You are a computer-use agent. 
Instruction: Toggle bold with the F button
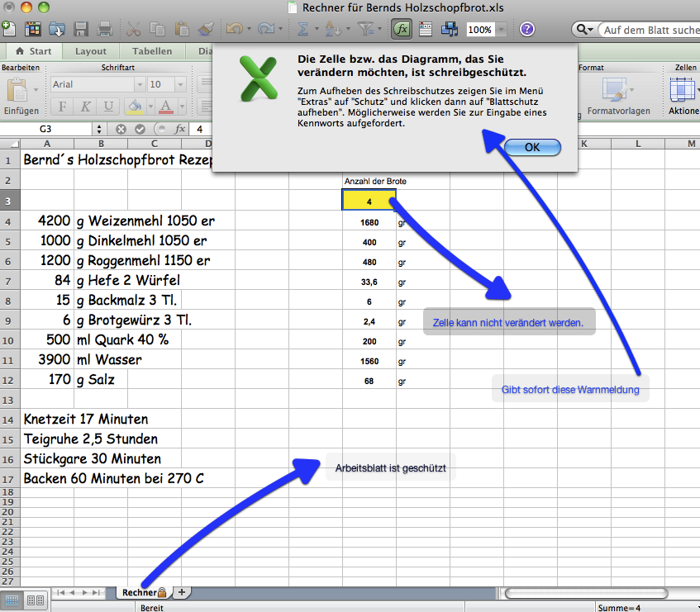(x=63, y=105)
